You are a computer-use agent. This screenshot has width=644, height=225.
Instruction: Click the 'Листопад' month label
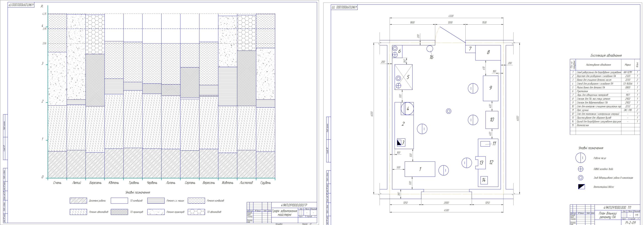click(x=246, y=183)
